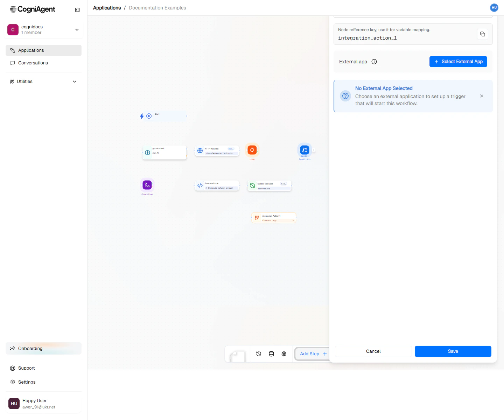Click the Documentation Examples breadcrumb

pos(157,8)
